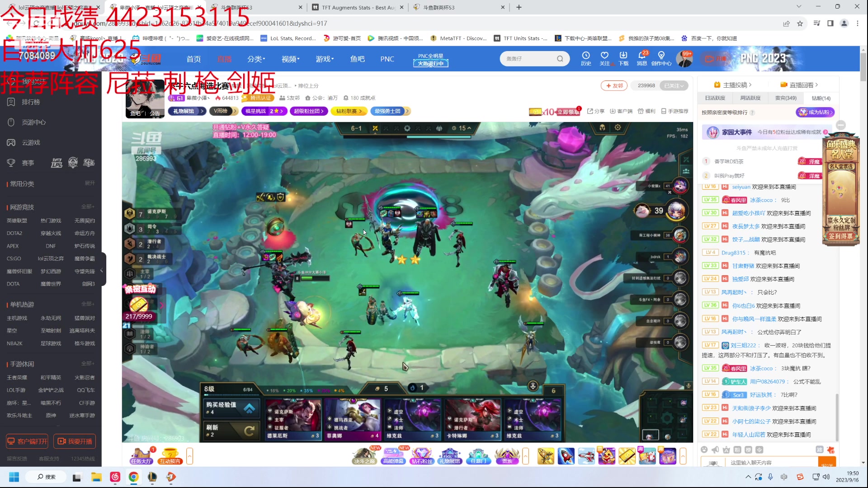Click the 成为钻粉 button
This screenshot has width=868, height=488.
pyautogui.click(x=815, y=112)
